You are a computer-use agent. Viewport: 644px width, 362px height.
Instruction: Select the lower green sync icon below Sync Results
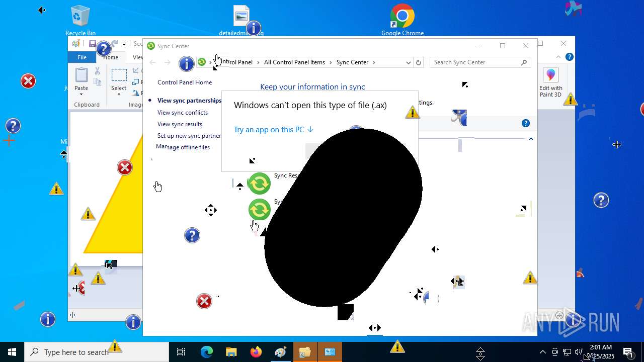coord(260,210)
